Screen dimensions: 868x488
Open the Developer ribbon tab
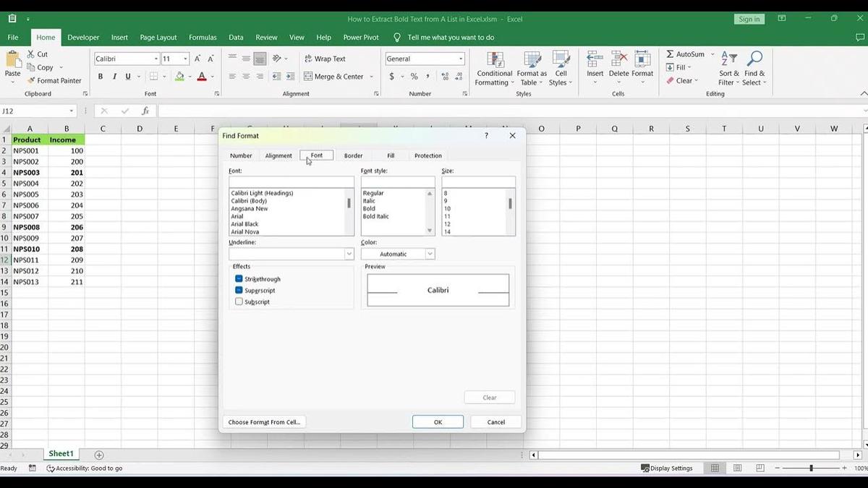pyautogui.click(x=83, y=37)
